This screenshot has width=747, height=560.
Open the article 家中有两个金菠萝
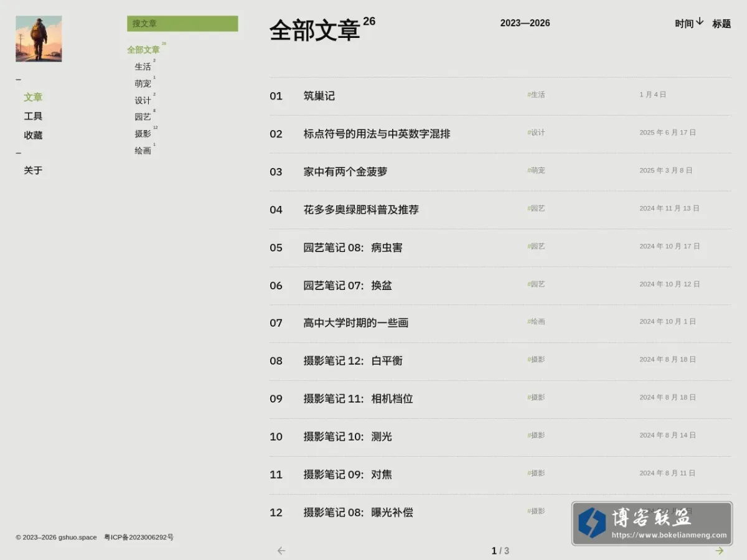(x=345, y=172)
